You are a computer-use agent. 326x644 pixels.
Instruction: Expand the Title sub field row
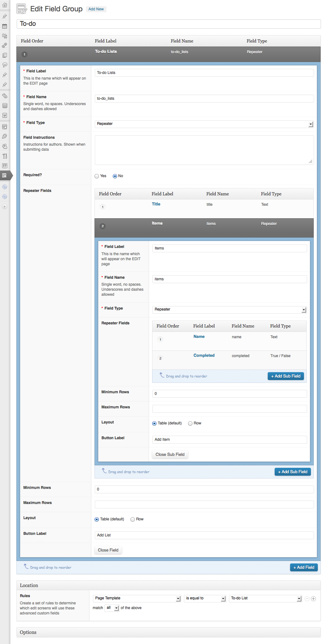(156, 204)
